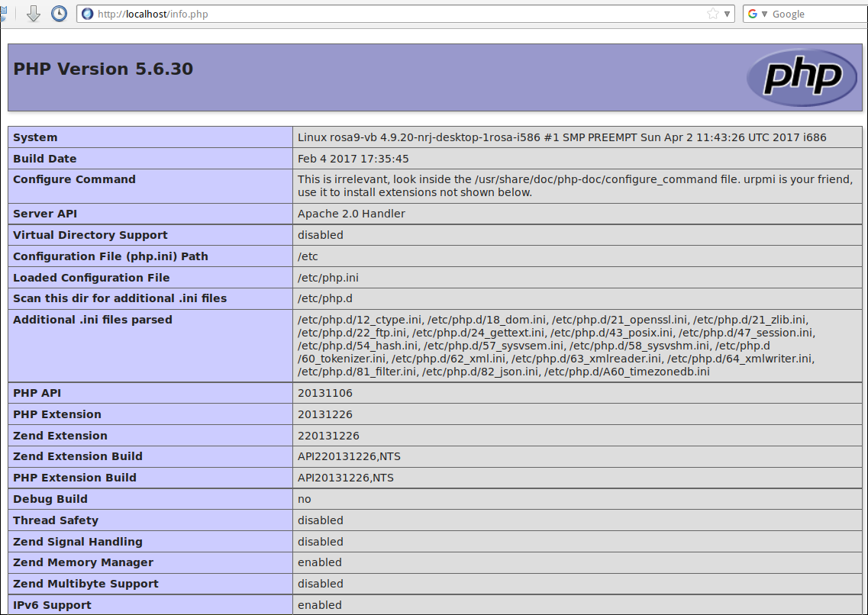Click the Google search engine icon
The image size is (868, 615).
[752, 14]
